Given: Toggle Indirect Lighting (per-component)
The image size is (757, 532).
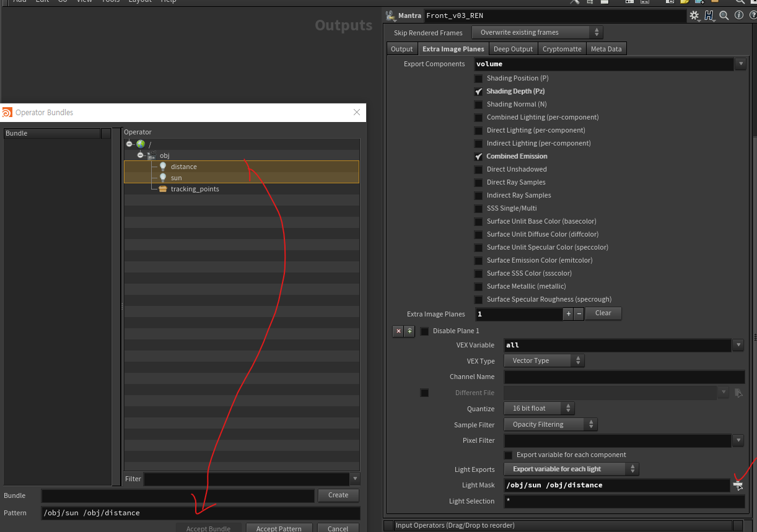Looking at the screenshot, I should pyautogui.click(x=478, y=144).
